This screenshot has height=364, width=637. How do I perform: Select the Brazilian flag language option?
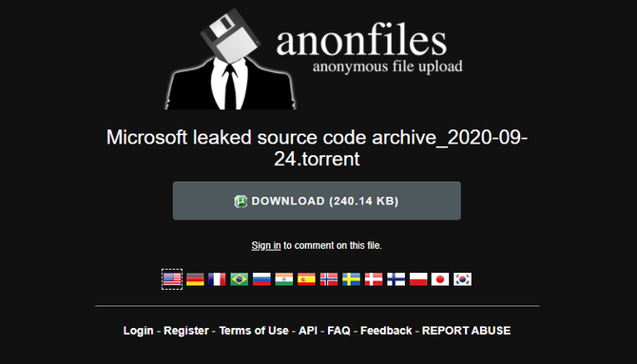240,279
